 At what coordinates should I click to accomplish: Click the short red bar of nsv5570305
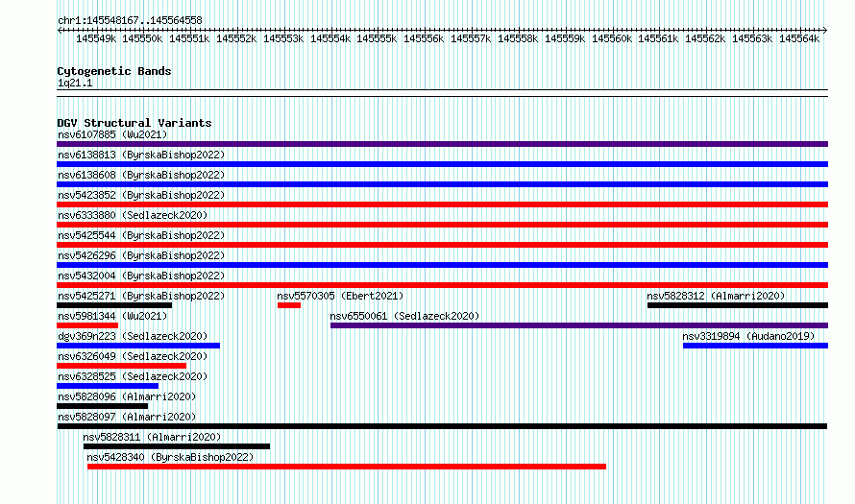(289, 305)
